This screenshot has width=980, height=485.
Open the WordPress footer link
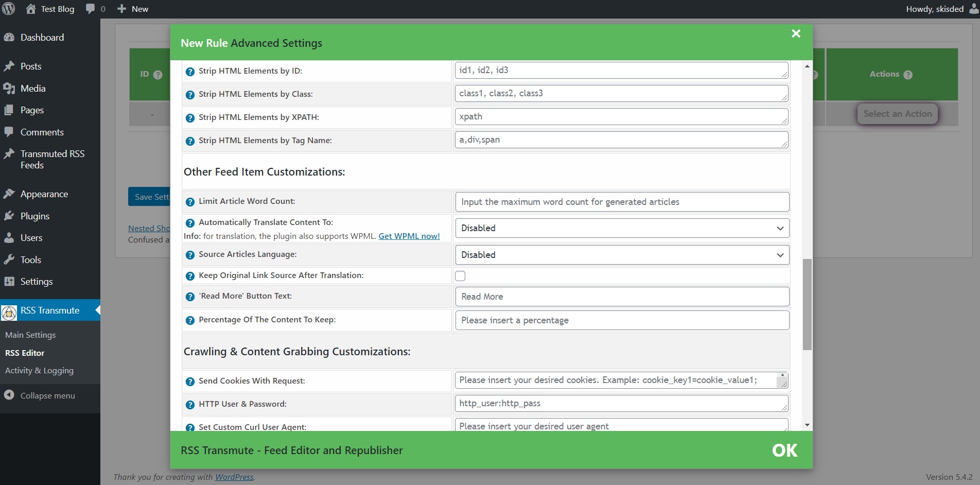(234, 477)
